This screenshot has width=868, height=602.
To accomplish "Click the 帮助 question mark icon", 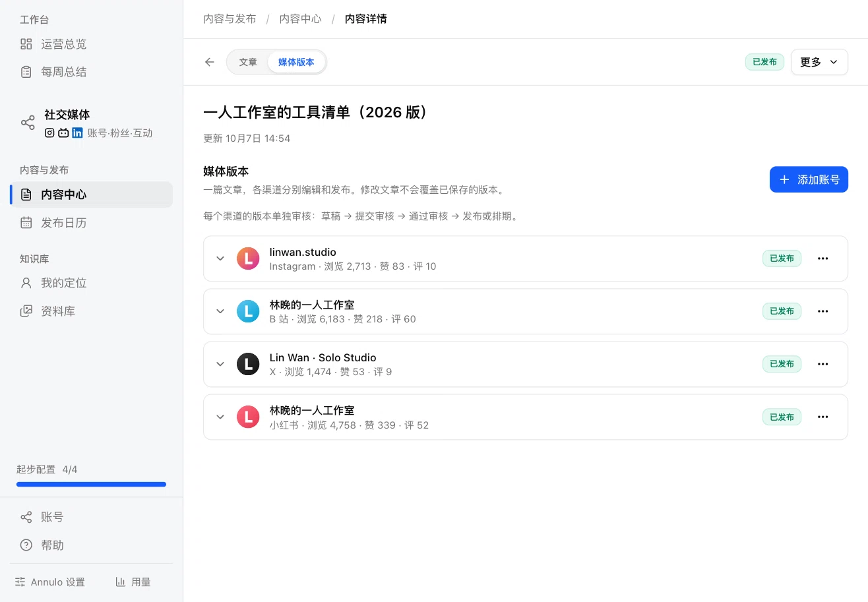I will point(26,545).
